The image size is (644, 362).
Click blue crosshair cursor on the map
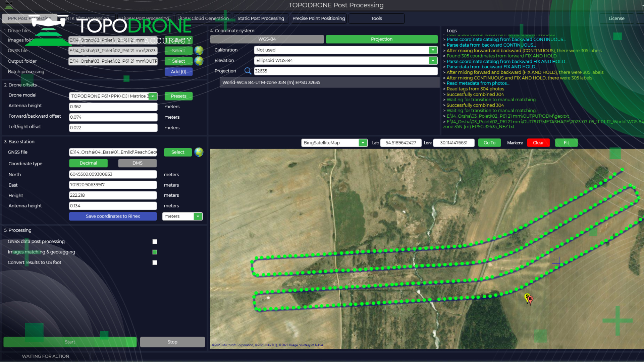point(559,263)
